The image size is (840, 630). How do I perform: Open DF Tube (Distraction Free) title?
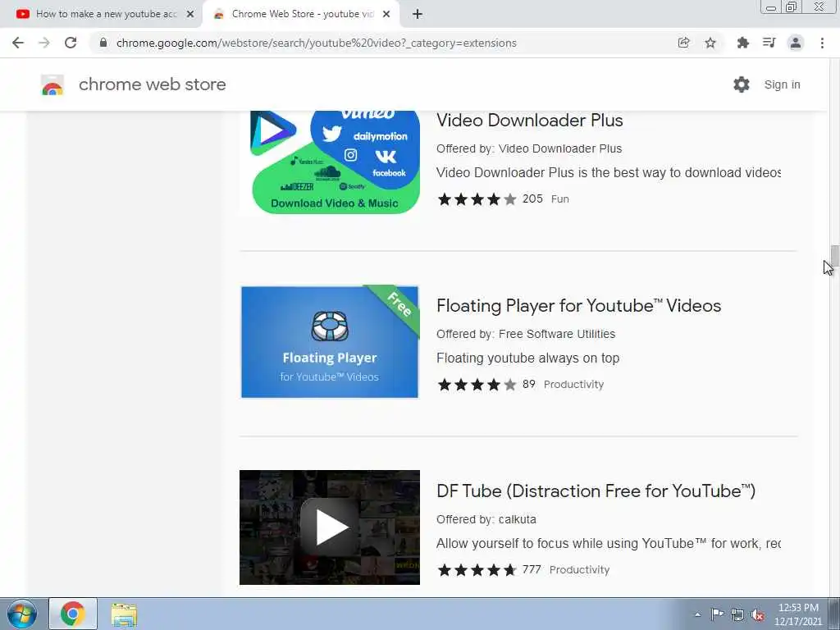596,491
